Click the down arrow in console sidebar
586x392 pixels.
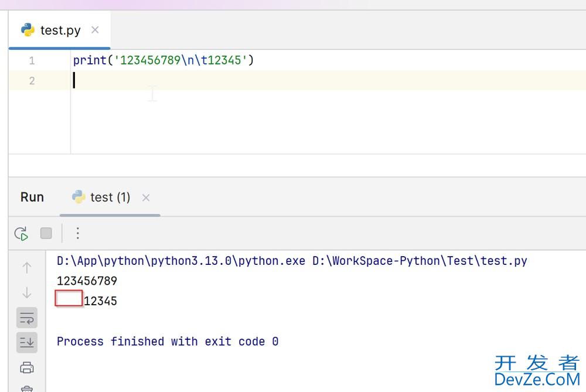[x=27, y=293]
